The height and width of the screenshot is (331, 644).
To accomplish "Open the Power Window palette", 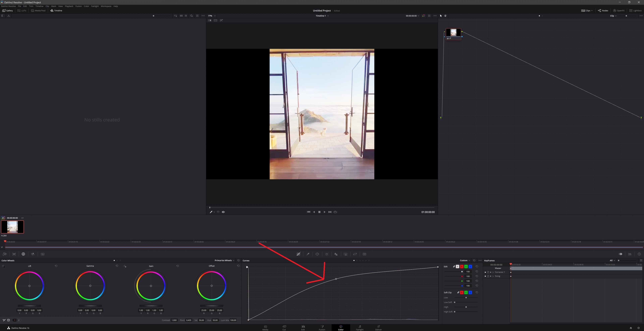I will point(317,254).
